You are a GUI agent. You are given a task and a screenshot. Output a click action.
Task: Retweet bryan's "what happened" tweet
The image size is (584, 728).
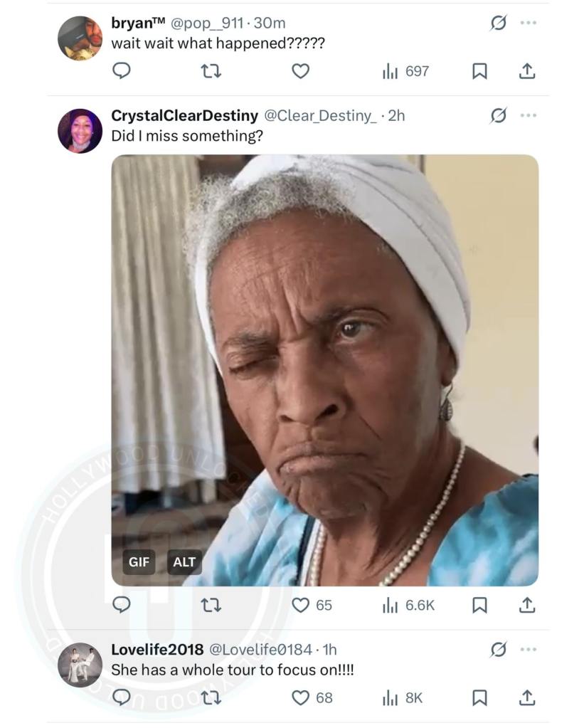pyautogui.click(x=211, y=71)
